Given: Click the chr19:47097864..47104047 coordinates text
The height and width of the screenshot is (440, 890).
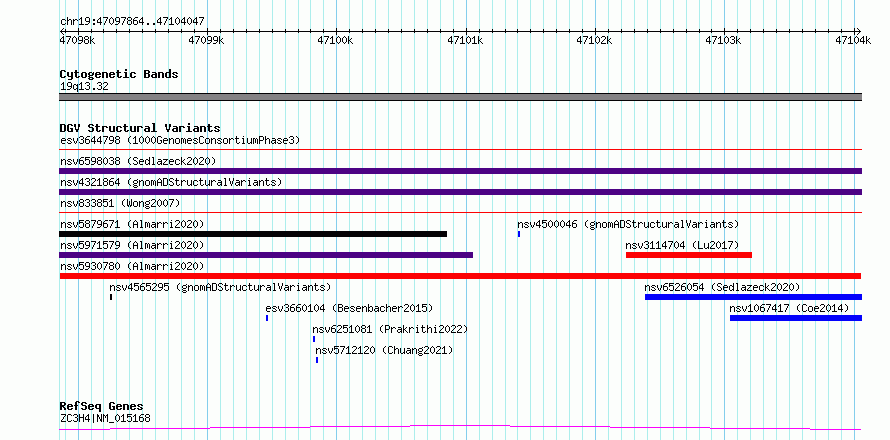Looking at the screenshot, I should [132, 21].
